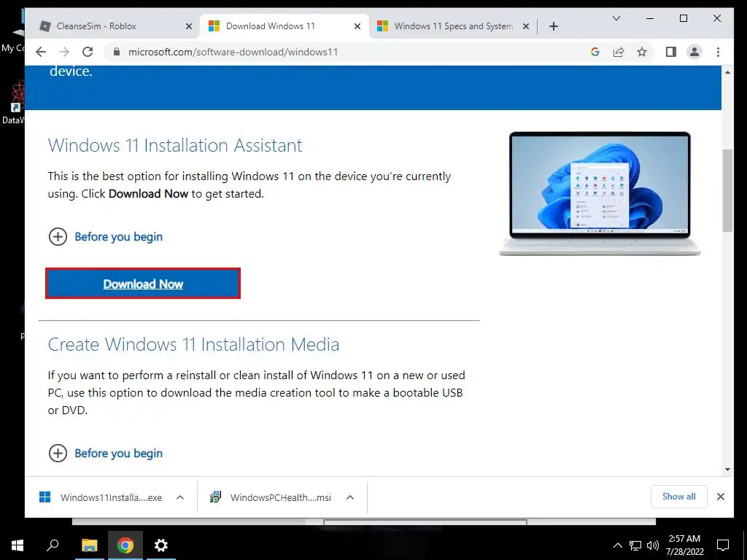
Task: Open Chrome's three-dot menu
Action: tap(718, 52)
